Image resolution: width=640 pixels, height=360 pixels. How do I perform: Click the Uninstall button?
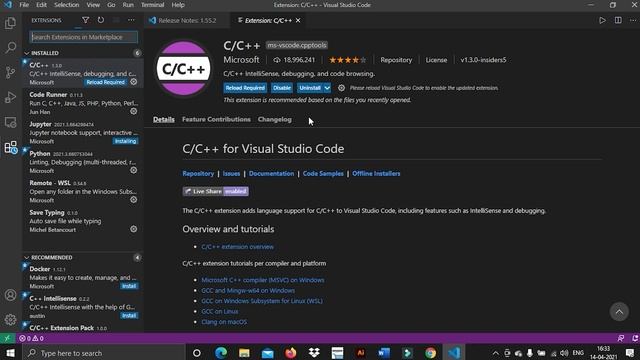[x=310, y=88]
